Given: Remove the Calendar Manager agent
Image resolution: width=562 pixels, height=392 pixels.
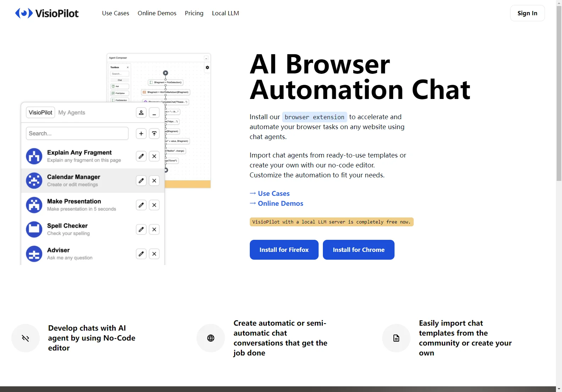Looking at the screenshot, I should click(154, 181).
